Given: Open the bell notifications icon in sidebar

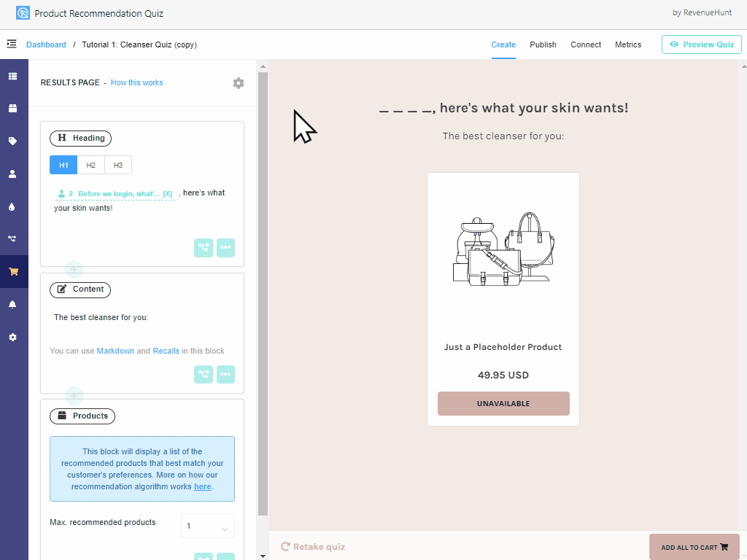Looking at the screenshot, I should (x=13, y=304).
